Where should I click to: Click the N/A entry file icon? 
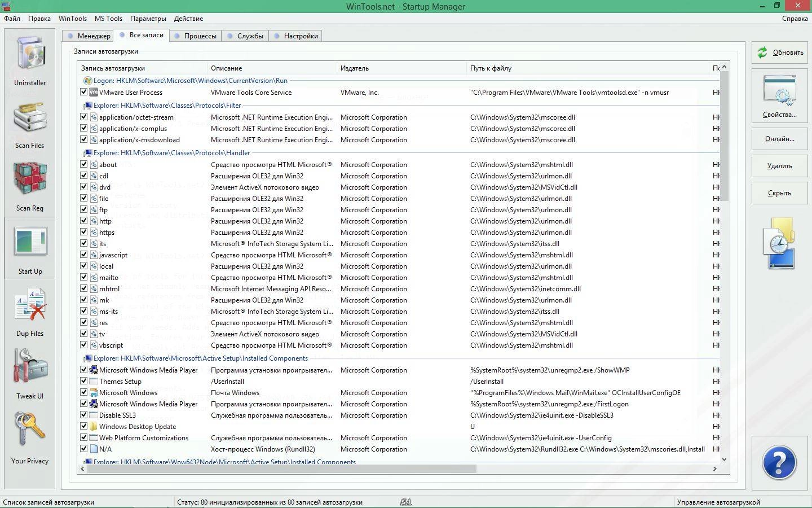click(94, 449)
